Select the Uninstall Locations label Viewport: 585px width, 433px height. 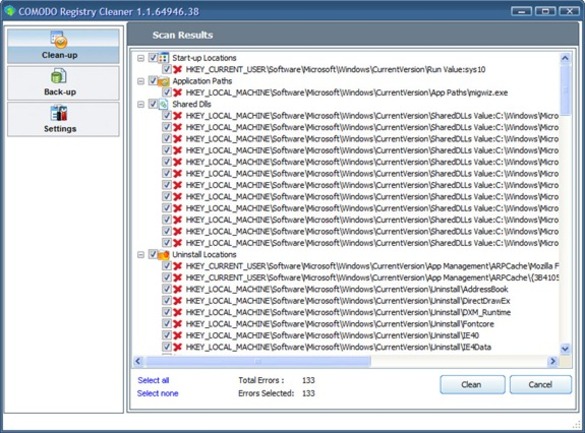coord(204,254)
